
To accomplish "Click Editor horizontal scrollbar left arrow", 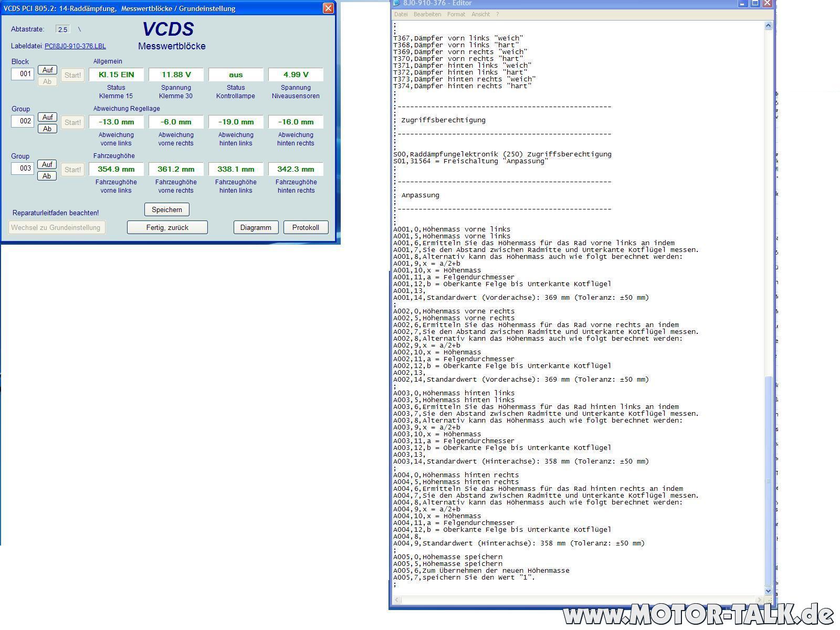I will 397,600.
